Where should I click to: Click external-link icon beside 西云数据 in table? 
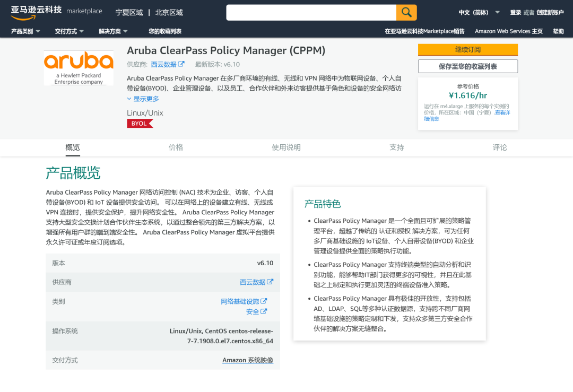pos(270,282)
